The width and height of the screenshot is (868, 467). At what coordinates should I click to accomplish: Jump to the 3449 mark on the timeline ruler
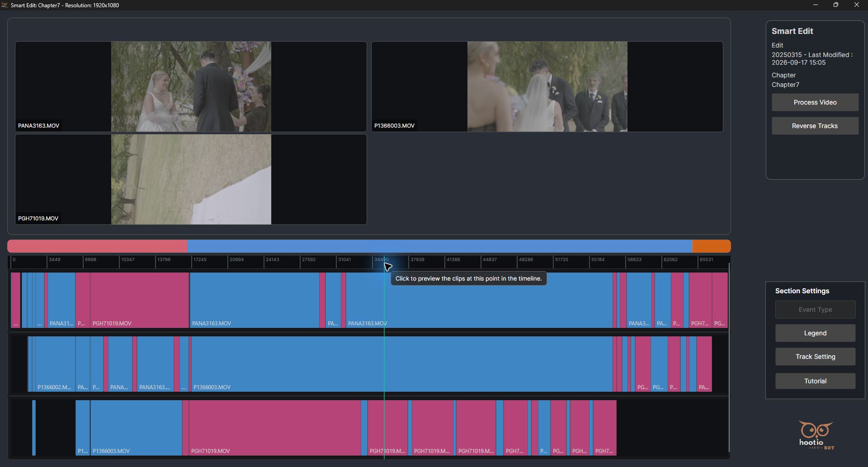point(54,260)
